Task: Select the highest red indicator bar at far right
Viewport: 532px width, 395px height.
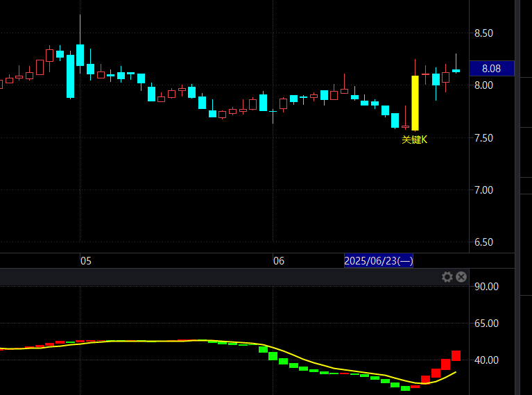Action: (x=456, y=355)
